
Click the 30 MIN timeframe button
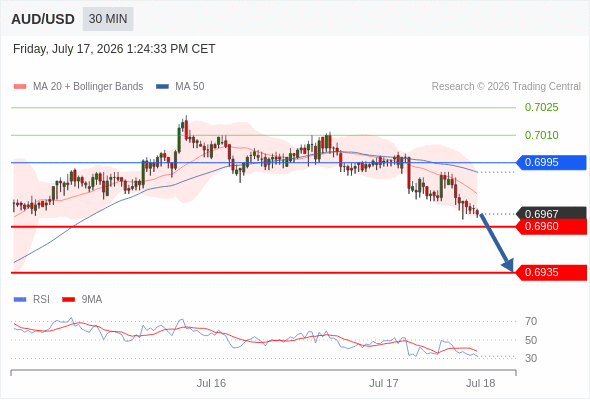click(x=108, y=19)
